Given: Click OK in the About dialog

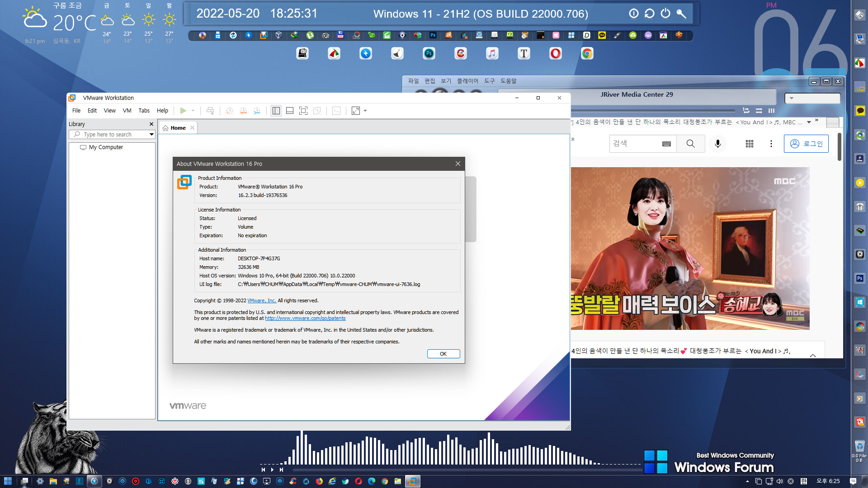Looking at the screenshot, I should [x=443, y=354].
